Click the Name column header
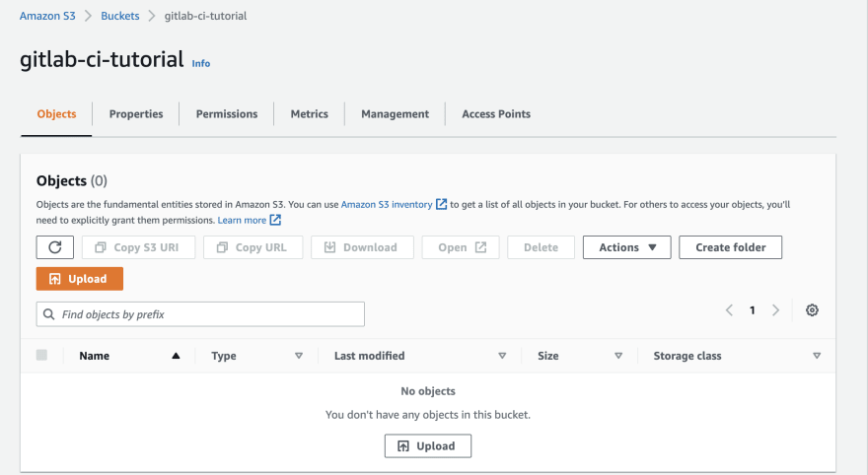Screen dimensions: 868x475 [94, 356]
